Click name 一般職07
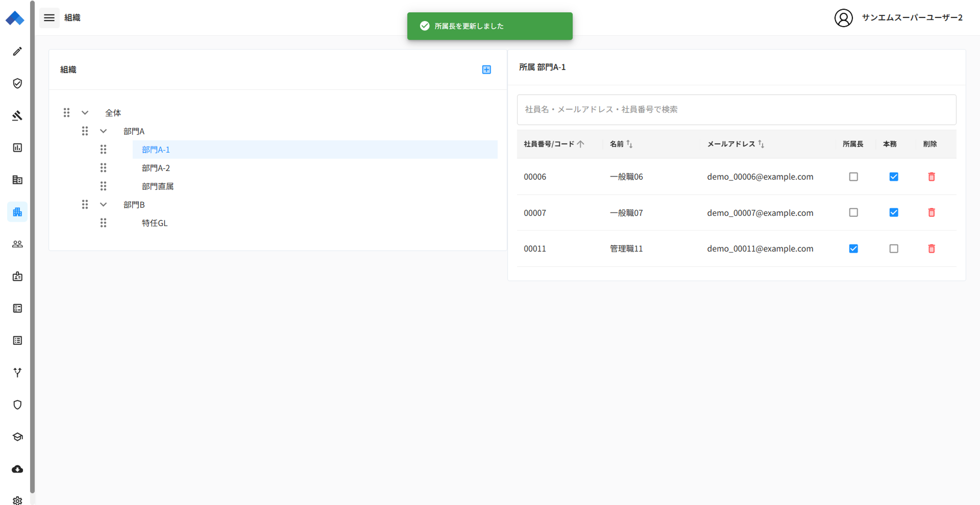Screen dimensions: 980x505 (626, 212)
